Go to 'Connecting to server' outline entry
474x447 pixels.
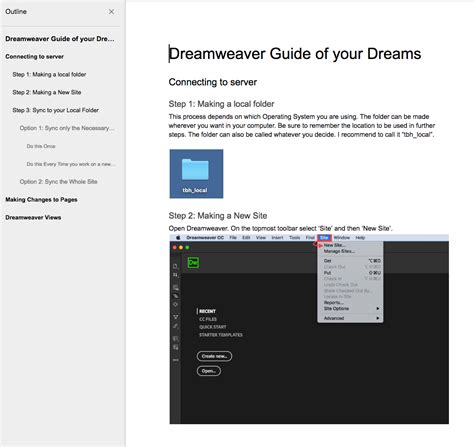pyautogui.click(x=34, y=57)
